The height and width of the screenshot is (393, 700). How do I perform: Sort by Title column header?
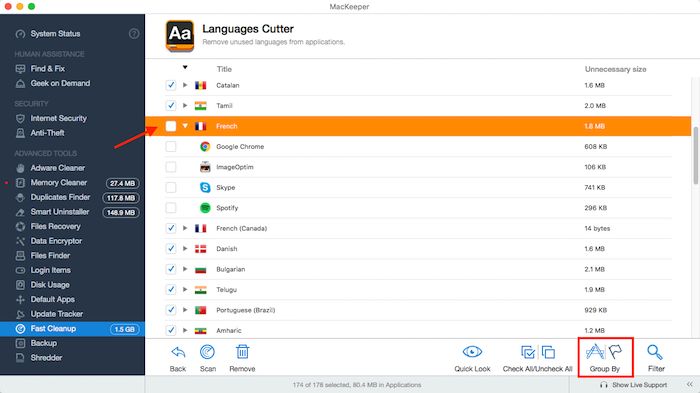coord(224,69)
